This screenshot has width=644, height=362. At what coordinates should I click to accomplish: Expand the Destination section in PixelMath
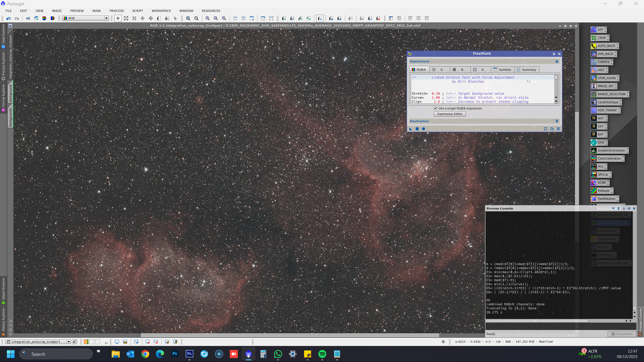[557, 121]
